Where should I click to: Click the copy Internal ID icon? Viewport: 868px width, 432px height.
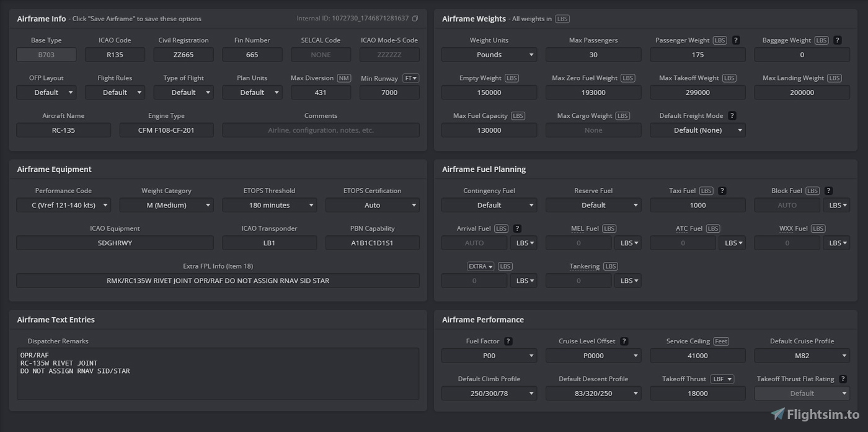click(415, 19)
